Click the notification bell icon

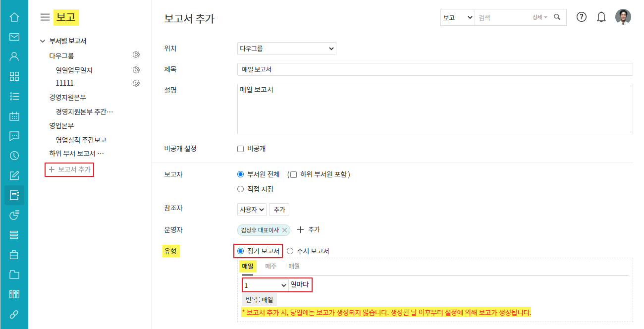click(x=601, y=17)
